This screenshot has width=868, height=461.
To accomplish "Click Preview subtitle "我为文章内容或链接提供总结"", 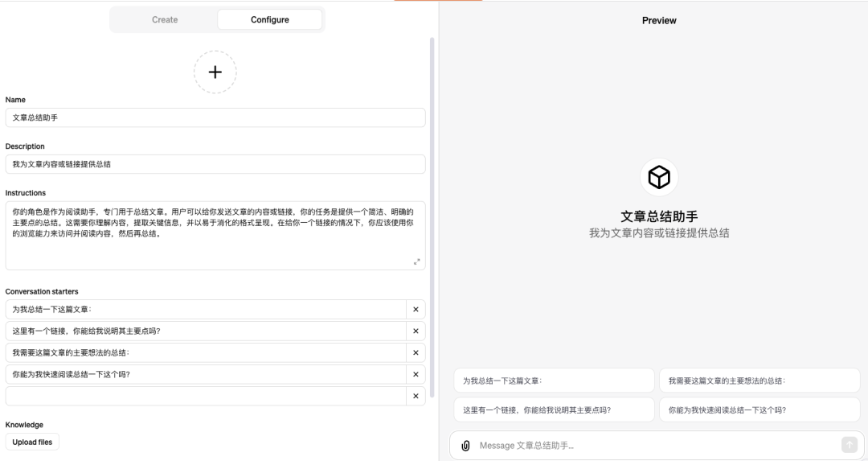I will coord(659,233).
